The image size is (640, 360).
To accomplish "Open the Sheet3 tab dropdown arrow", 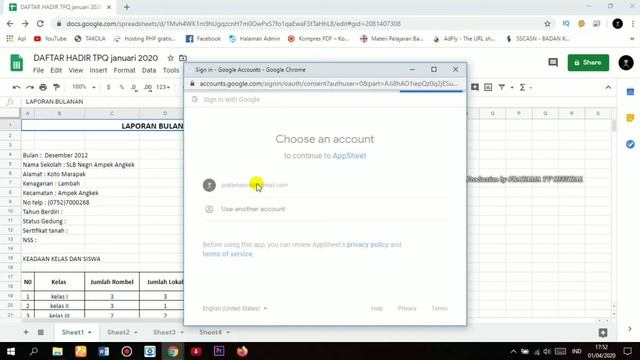I will 182,333.
